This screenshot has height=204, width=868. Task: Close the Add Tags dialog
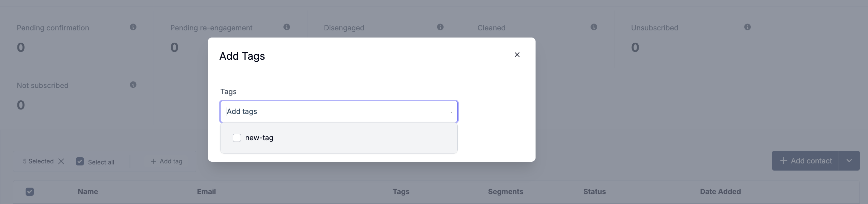[x=517, y=55]
